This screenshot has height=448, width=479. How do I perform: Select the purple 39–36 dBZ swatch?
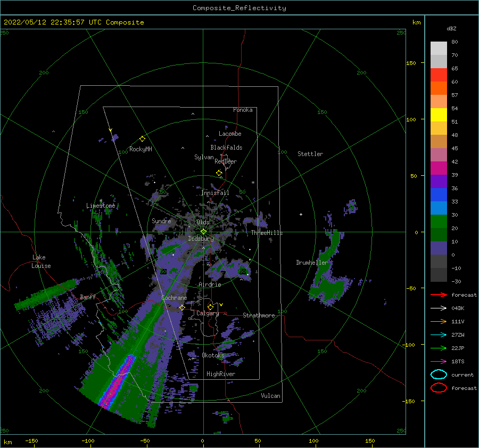coord(439,181)
